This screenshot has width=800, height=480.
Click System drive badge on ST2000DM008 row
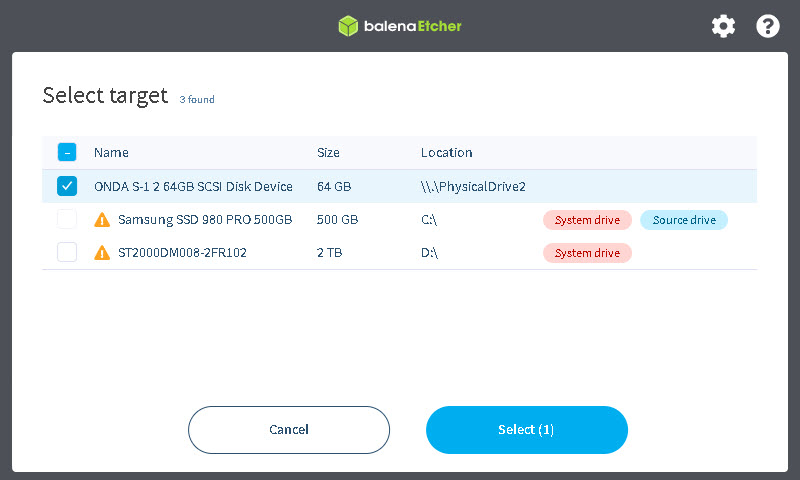587,253
